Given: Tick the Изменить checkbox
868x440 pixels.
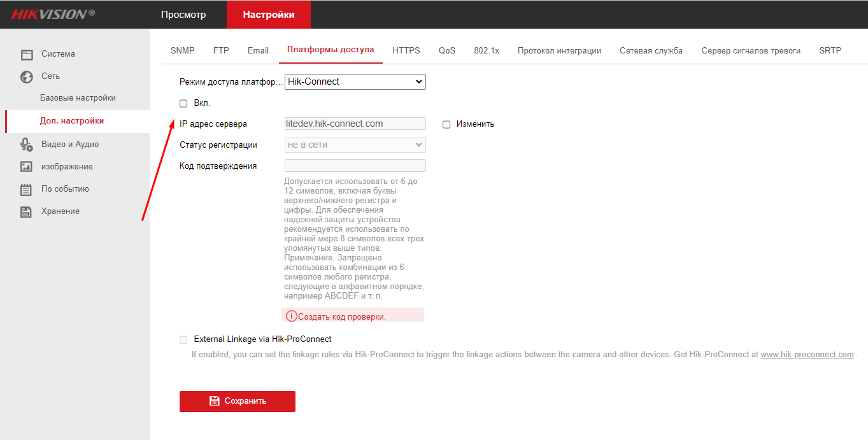Looking at the screenshot, I should tap(446, 125).
